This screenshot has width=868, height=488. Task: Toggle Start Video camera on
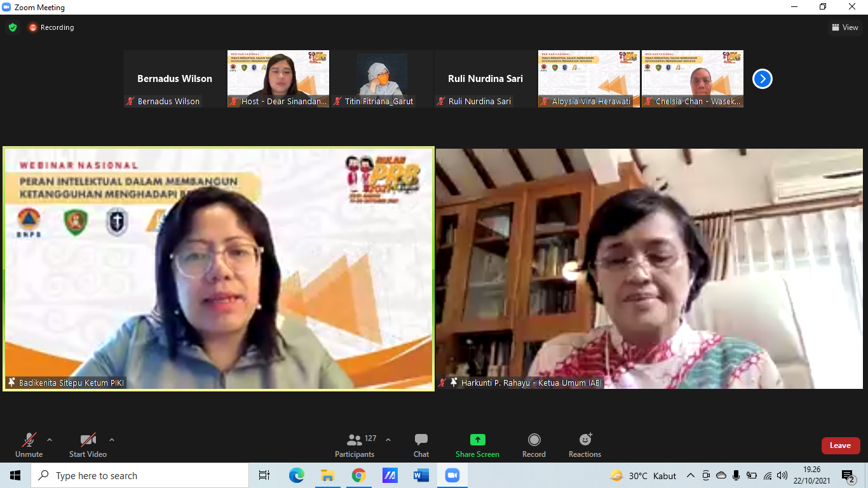click(x=88, y=445)
